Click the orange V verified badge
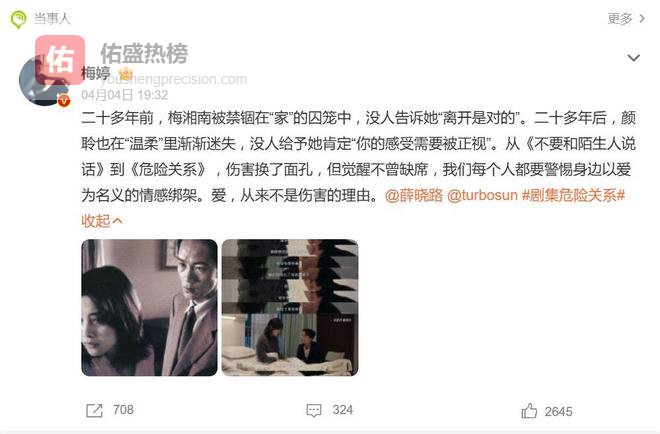This screenshot has height=434, width=660. coord(64,101)
